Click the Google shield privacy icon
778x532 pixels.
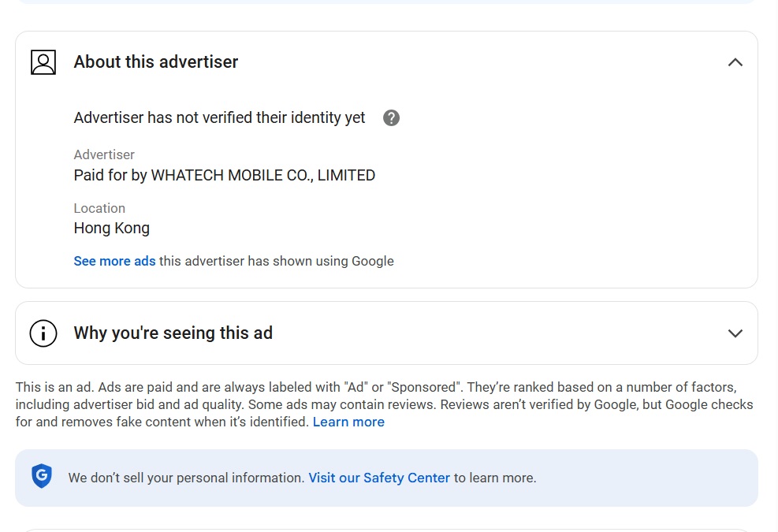(42, 476)
